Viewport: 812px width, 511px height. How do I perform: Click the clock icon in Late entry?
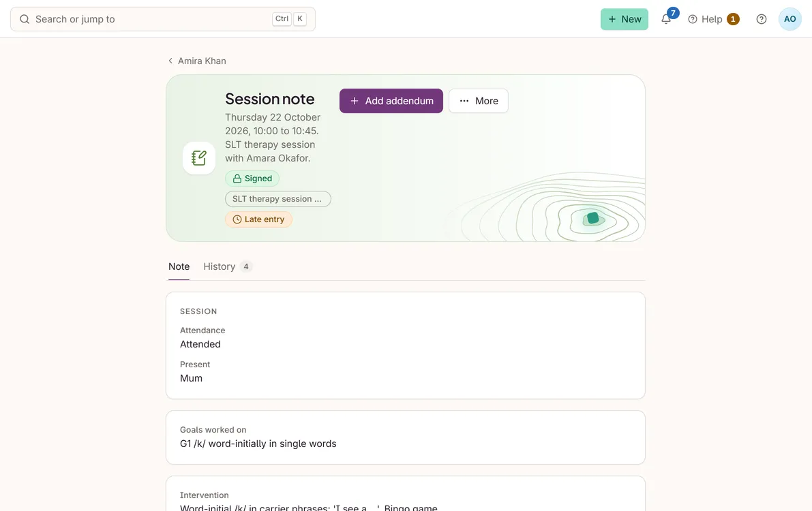coord(237,219)
